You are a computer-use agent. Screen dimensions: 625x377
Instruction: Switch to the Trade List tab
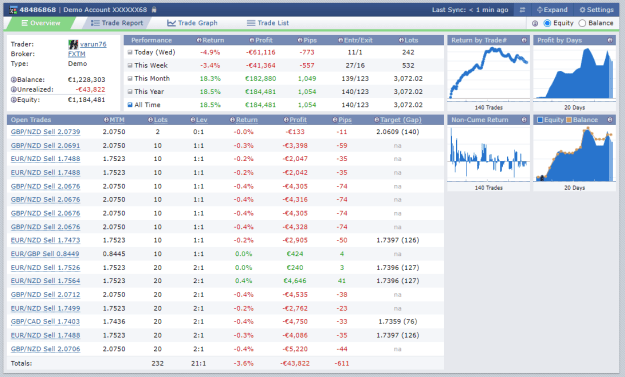pos(268,23)
